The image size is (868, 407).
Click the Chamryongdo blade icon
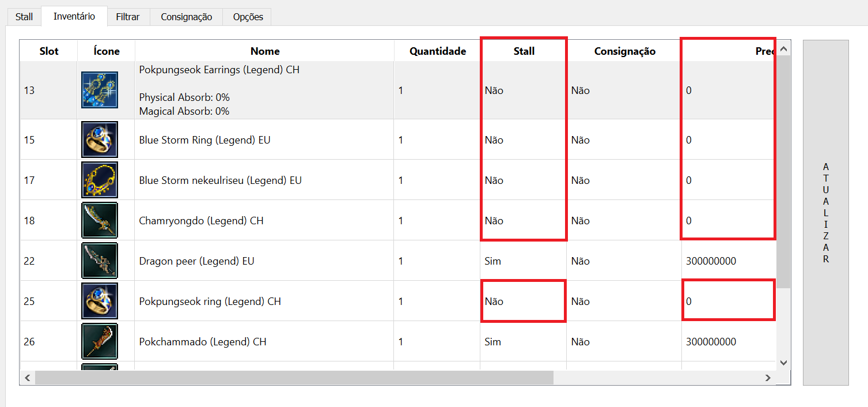100,220
